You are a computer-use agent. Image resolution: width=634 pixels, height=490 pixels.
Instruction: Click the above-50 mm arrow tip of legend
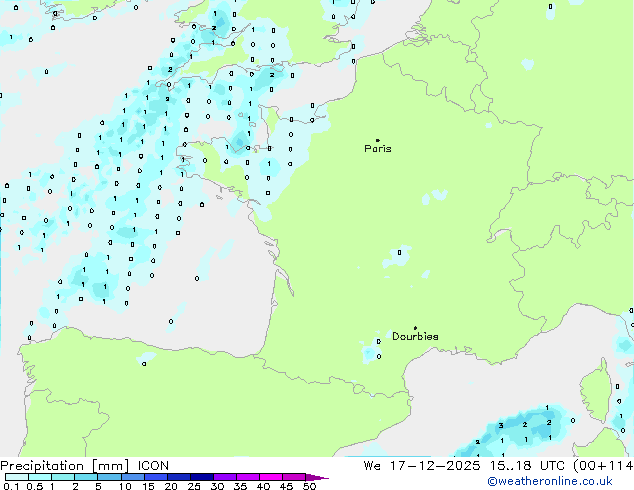(x=317, y=477)
